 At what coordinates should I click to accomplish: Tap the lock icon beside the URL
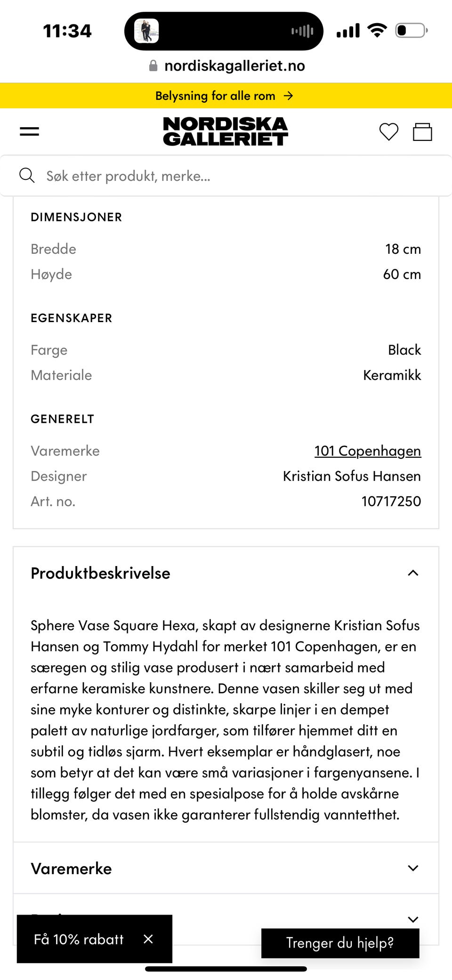(153, 66)
